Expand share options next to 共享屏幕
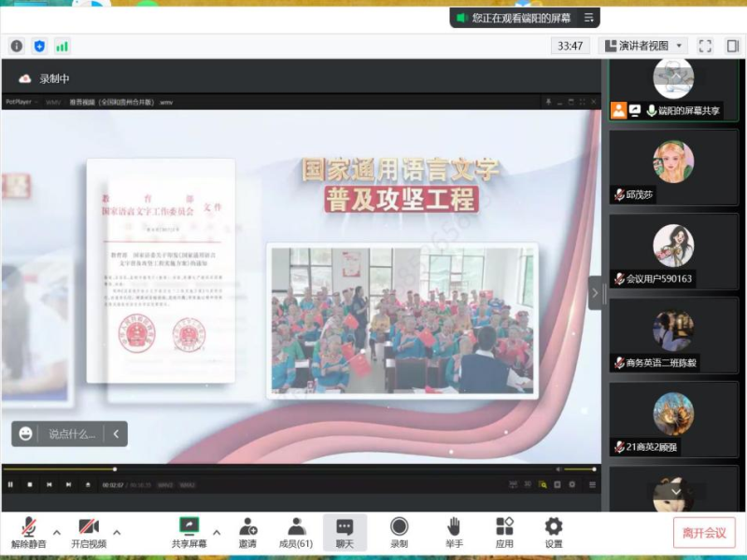Screen dimensions: 747x560 click(x=217, y=532)
